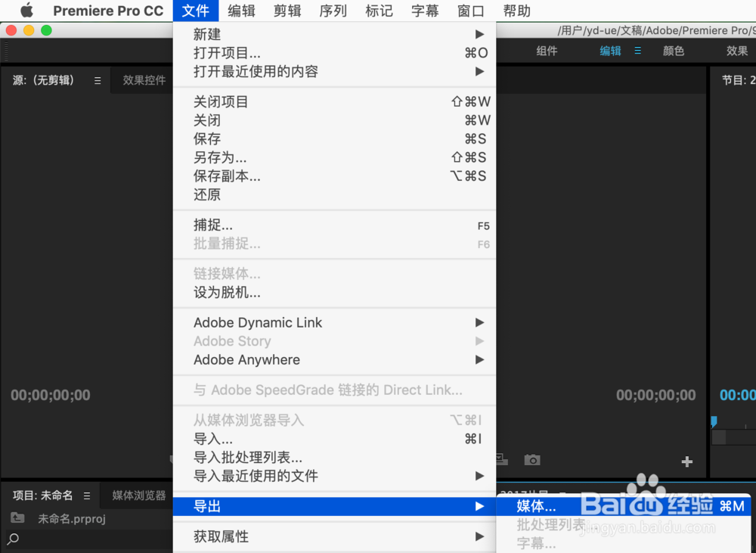
Task: Open the button editor plus icon
Action: (687, 461)
